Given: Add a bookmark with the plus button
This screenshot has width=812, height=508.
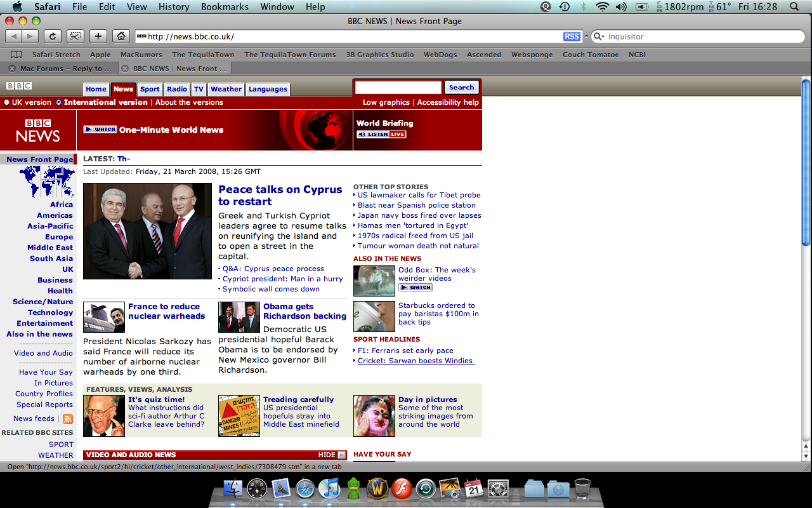Looking at the screenshot, I should [98, 36].
